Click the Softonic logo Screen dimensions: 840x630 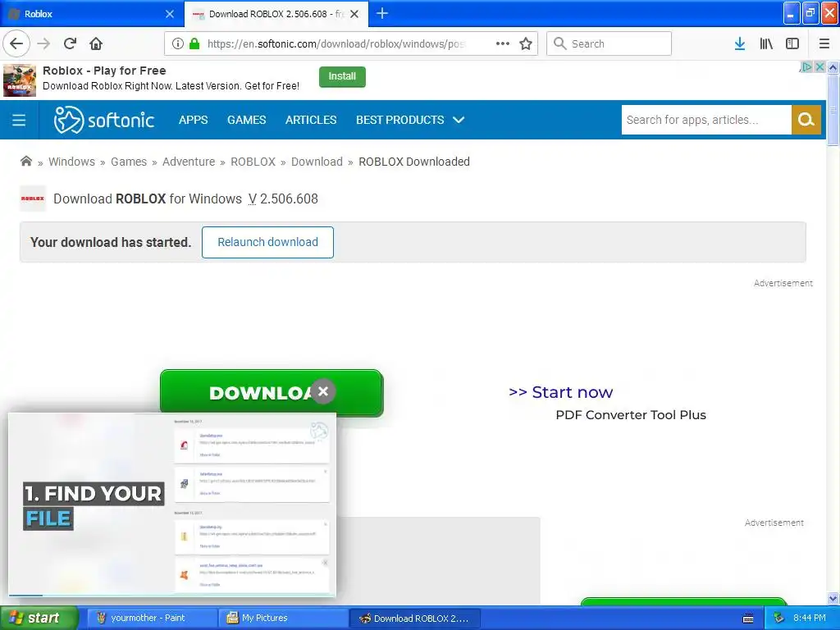point(104,120)
